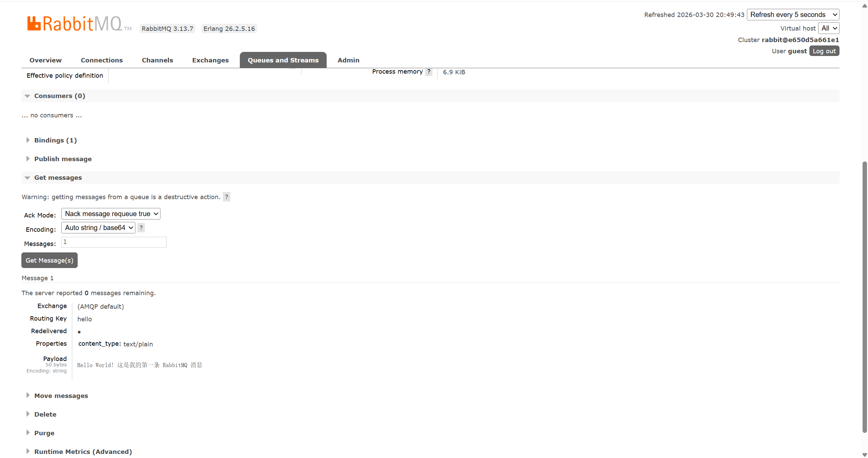Image resolution: width=868 pixels, height=458 pixels.
Task: Click the (AMQP default) exchange value
Action: click(101, 306)
